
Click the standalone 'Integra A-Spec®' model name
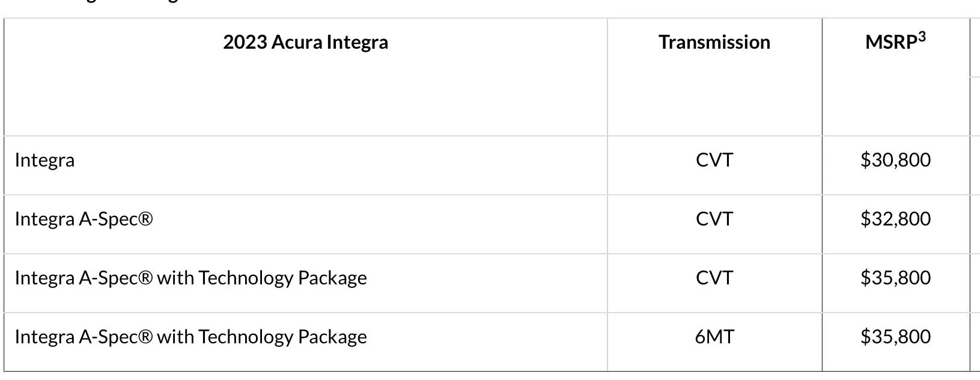[x=84, y=219]
